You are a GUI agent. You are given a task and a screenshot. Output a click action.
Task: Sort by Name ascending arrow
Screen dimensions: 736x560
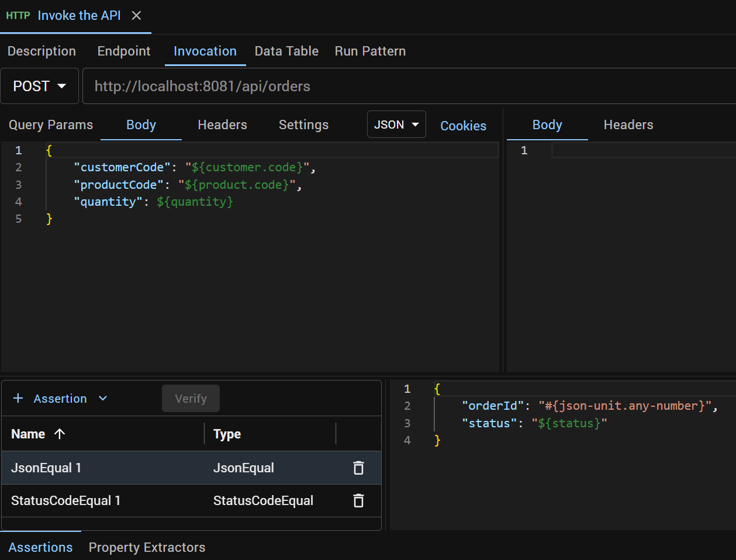[60, 434]
